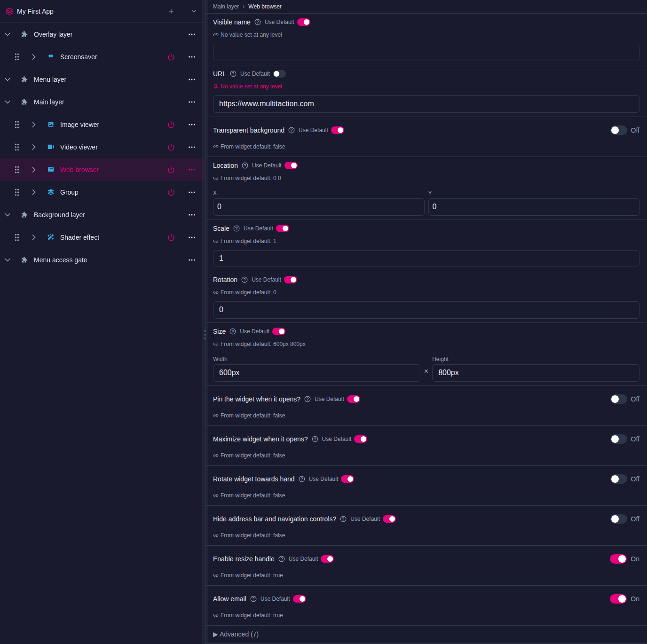Click the Location X input field
Image resolution: width=647 pixels, height=644 pixels.
point(318,207)
